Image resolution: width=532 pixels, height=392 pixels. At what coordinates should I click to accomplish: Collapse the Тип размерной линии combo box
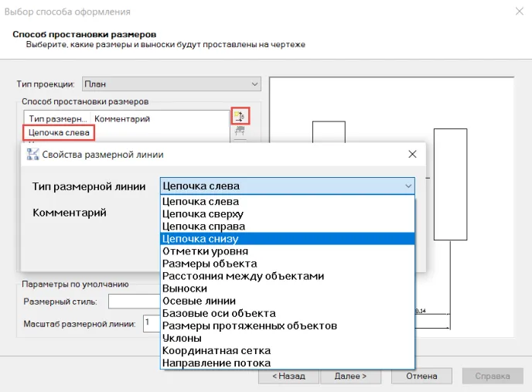[408, 186]
